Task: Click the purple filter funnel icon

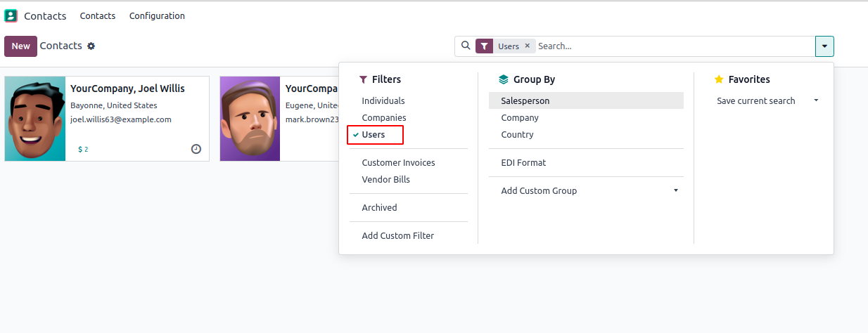Action: pos(484,46)
